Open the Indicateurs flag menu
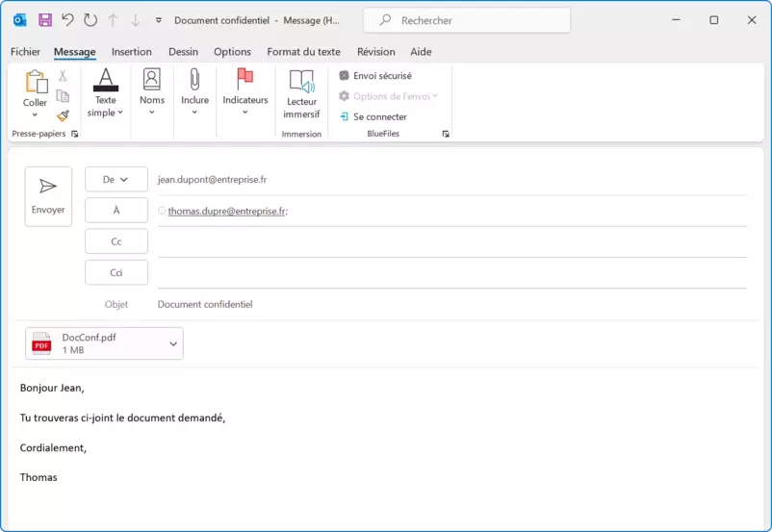This screenshot has height=532, width=772. (x=245, y=92)
